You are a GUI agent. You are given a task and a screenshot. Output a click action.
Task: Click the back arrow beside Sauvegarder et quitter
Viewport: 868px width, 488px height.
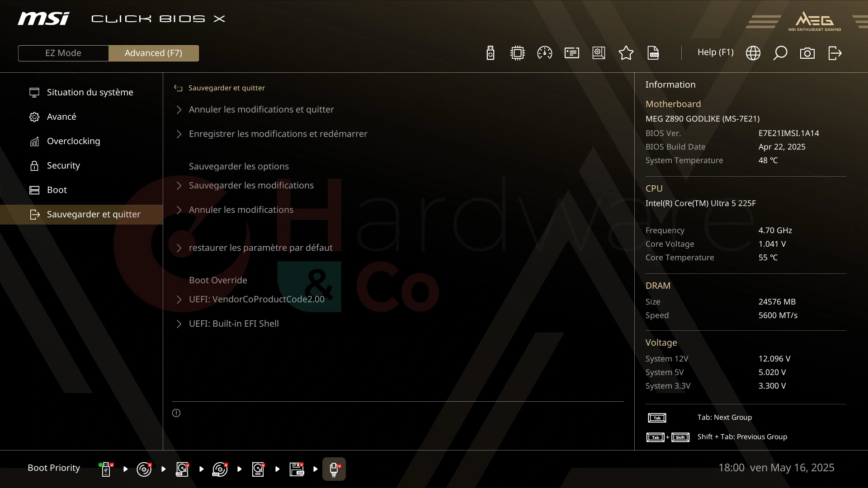tap(178, 88)
